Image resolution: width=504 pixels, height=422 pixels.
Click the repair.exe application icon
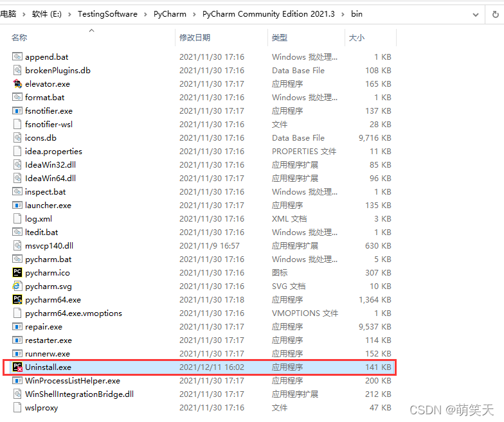click(17, 326)
